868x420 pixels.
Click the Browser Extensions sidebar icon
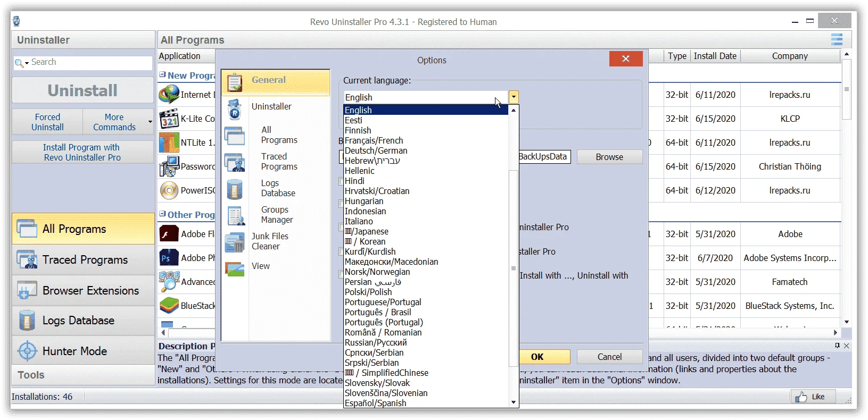coord(27,291)
